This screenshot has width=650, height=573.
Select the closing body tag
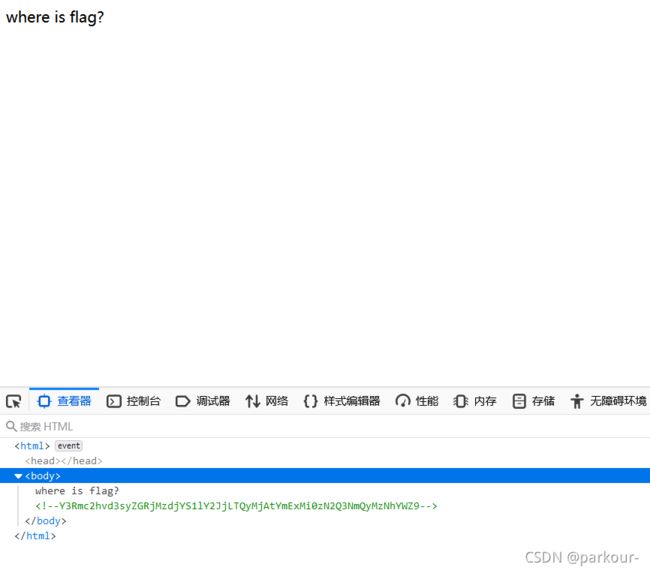[46, 521]
